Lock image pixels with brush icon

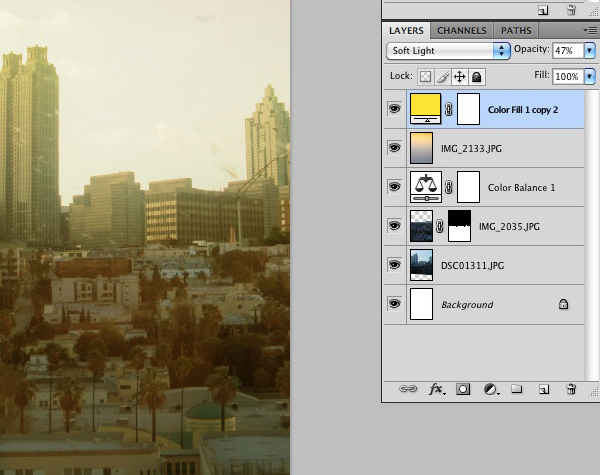(x=443, y=76)
